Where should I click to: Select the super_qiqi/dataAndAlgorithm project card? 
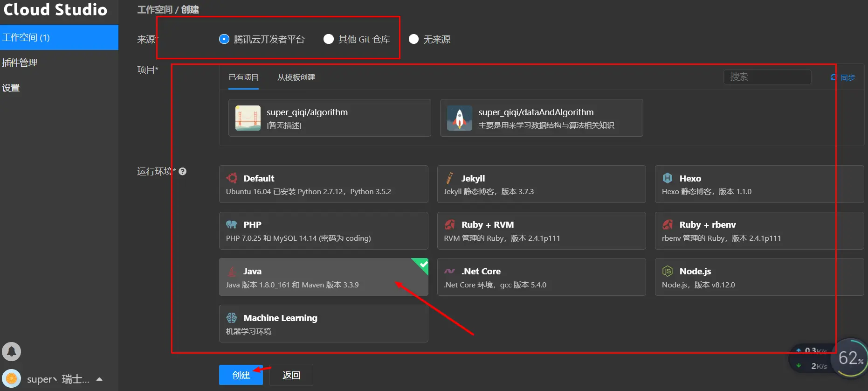pyautogui.click(x=542, y=118)
